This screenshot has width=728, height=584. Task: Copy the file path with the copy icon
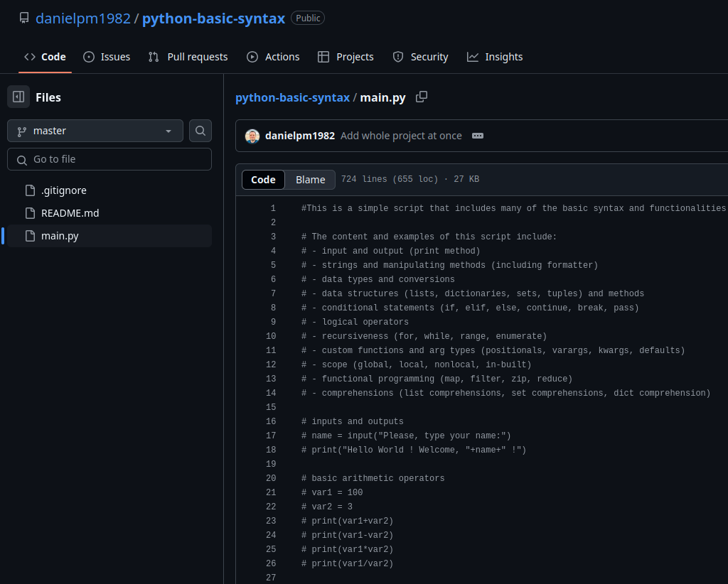[422, 97]
